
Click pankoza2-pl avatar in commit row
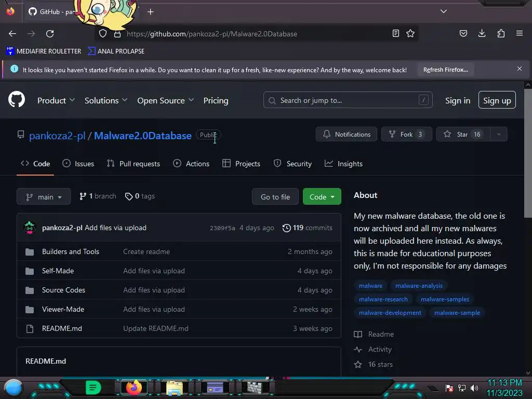click(30, 228)
